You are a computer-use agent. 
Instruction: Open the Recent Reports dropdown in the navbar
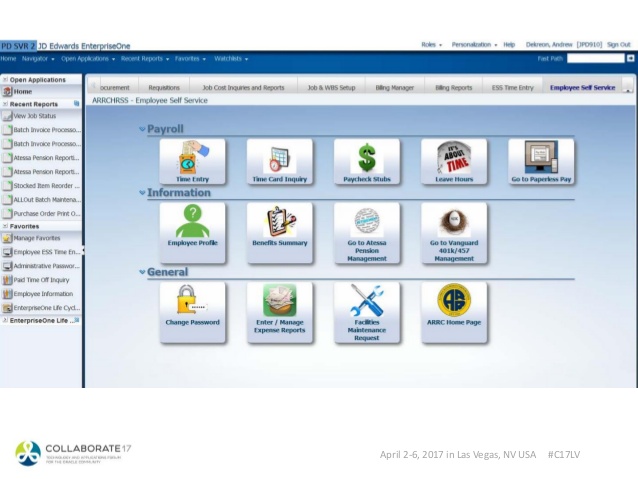(x=145, y=59)
